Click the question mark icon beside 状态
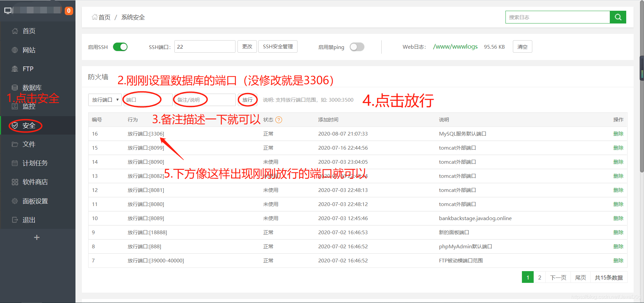 (279, 120)
